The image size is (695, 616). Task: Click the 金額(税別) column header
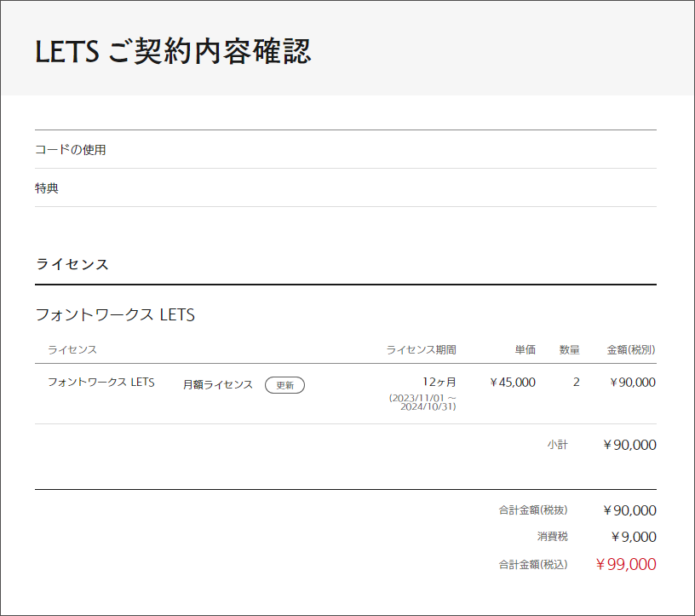point(630,349)
